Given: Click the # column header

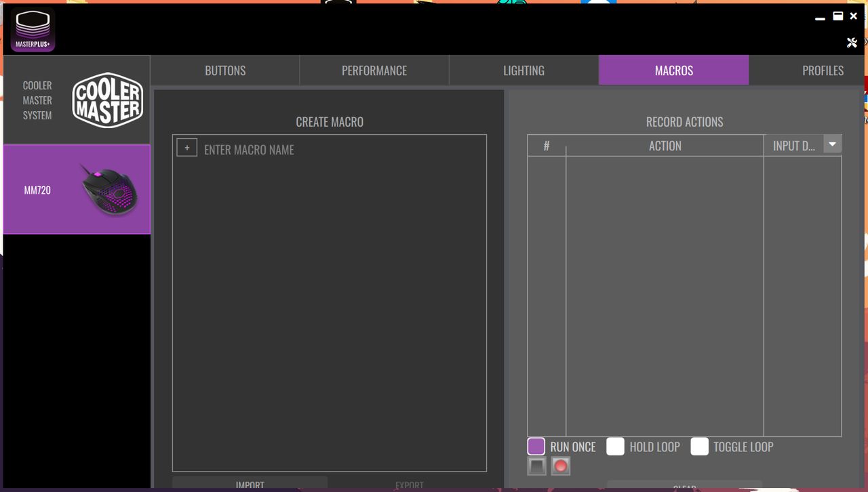Looking at the screenshot, I should pyautogui.click(x=547, y=146).
